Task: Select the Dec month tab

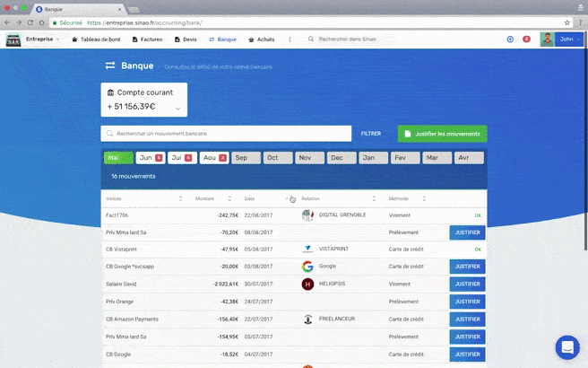Action: (x=342, y=158)
